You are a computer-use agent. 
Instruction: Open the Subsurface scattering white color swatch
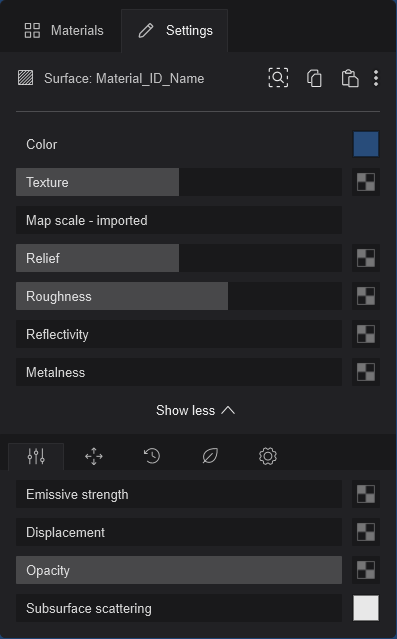[366, 608]
